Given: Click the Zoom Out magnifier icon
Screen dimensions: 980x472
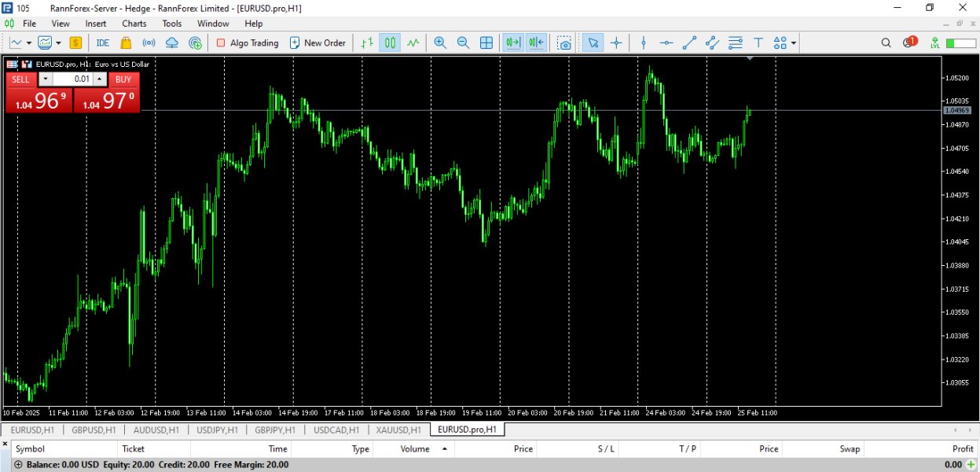Looking at the screenshot, I should (463, 43).
